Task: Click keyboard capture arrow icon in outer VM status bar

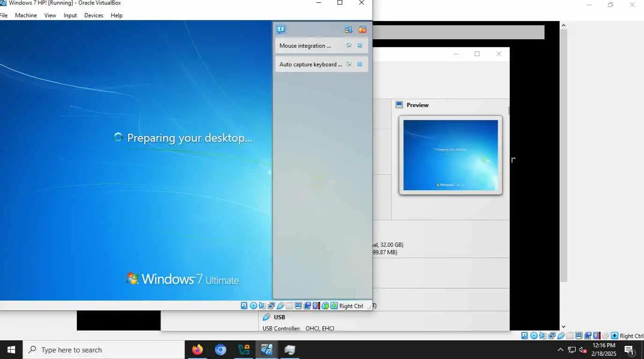Action: tap(615, 336)
